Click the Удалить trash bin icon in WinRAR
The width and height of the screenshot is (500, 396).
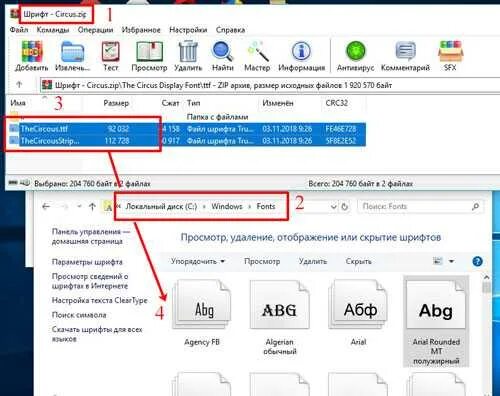pos(188,52)
